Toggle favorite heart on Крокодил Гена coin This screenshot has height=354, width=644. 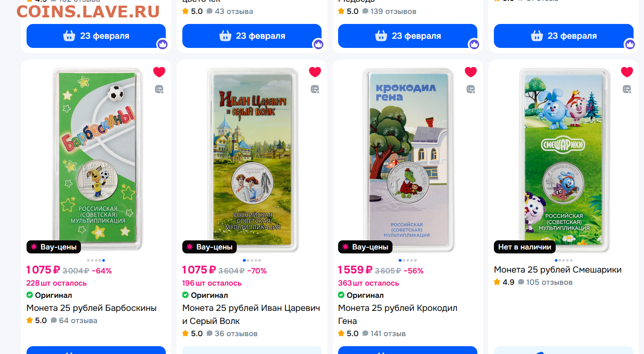tap(471, 72)
